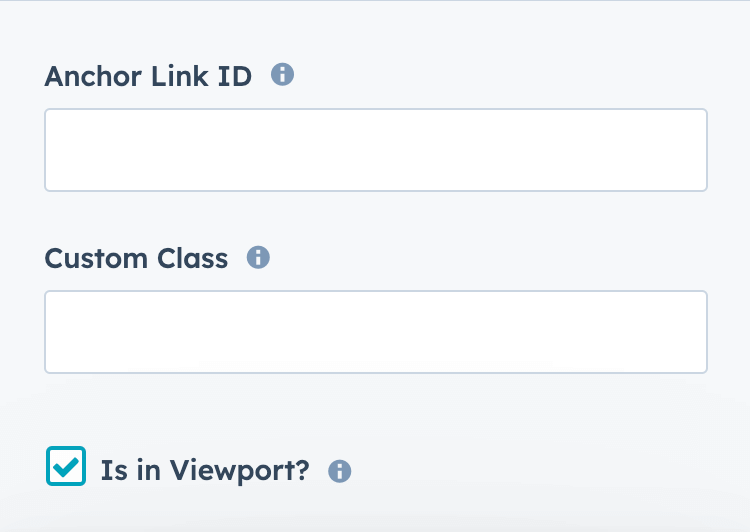View info tooltip for Is in Viewport
Image resolution: width=750 pixels, height=532 pixels.
tap(340, 471)
